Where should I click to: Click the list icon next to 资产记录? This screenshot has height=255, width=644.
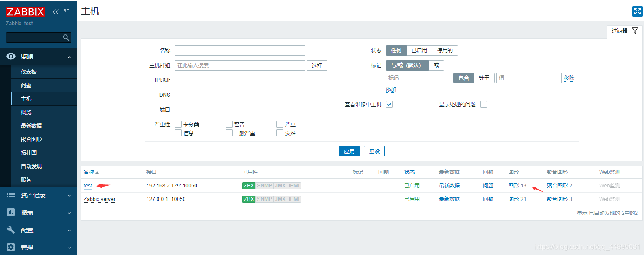click(11, 195)
